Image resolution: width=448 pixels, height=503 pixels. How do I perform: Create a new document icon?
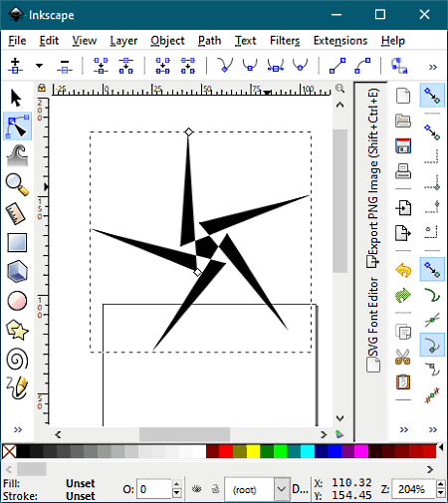pyautogui.click(x=403, y=96)
